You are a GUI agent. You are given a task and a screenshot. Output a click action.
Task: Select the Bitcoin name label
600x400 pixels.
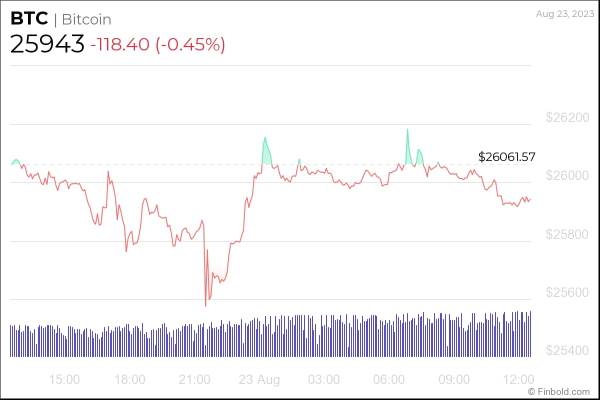[x=84, y=20]
